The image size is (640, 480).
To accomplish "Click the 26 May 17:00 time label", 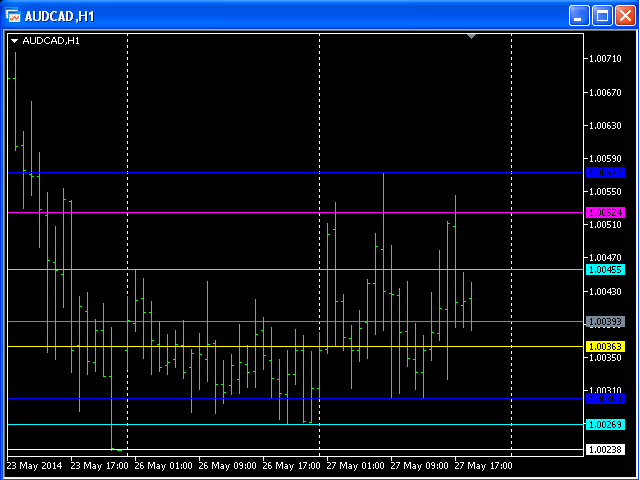I will pyautogui.click(x=292, y=466).
